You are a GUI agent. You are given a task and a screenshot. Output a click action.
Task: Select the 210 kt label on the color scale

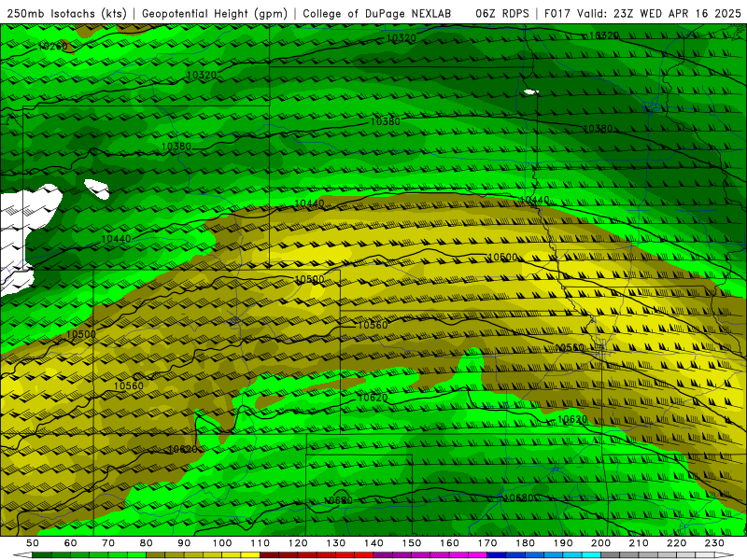[639, 543]
